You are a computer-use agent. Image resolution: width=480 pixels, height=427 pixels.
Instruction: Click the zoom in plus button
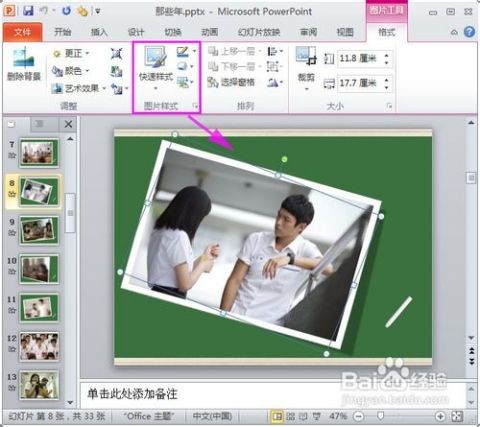point(440,416)
